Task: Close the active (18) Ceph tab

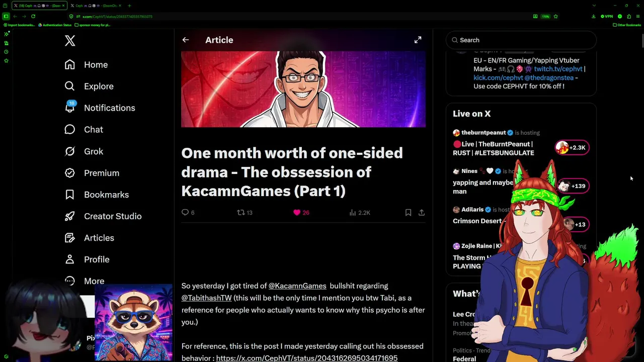Action: [63, 6]
